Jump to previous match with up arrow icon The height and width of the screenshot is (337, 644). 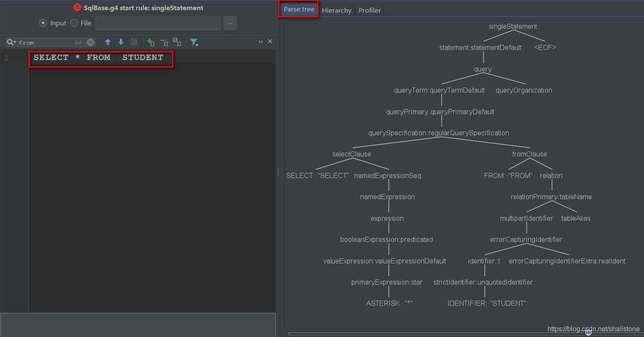point(108,42)
